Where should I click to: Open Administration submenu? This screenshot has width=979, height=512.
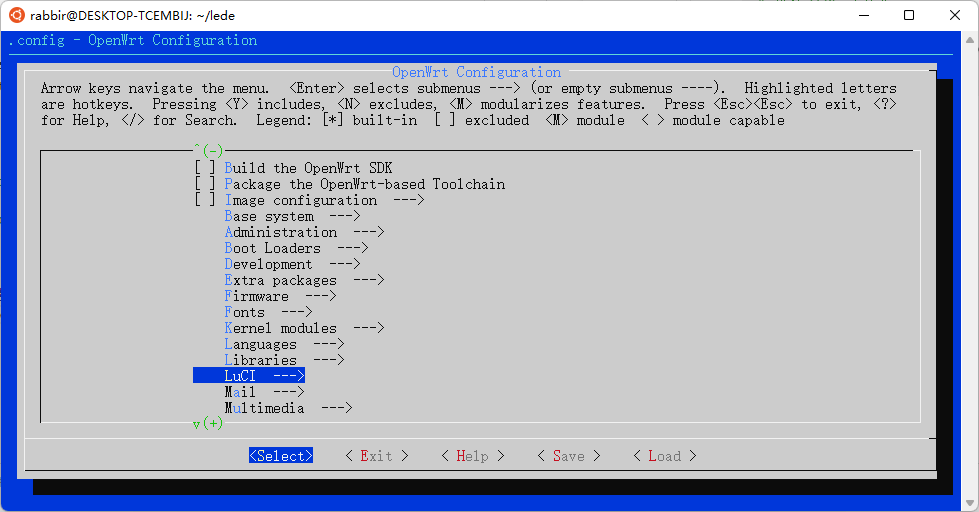point(304,232)
